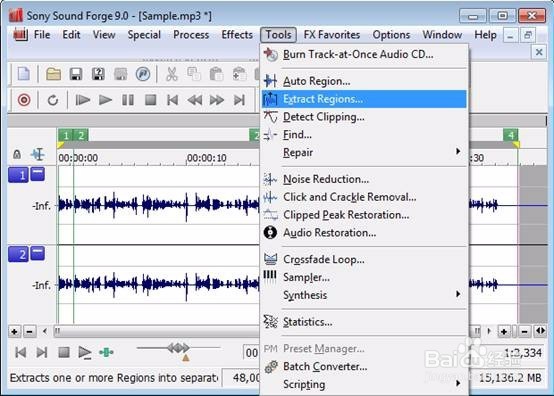Go to end in data window transport
Image resolution: width=554 pixels, height=396 pixels.
[x=42, y=352]
